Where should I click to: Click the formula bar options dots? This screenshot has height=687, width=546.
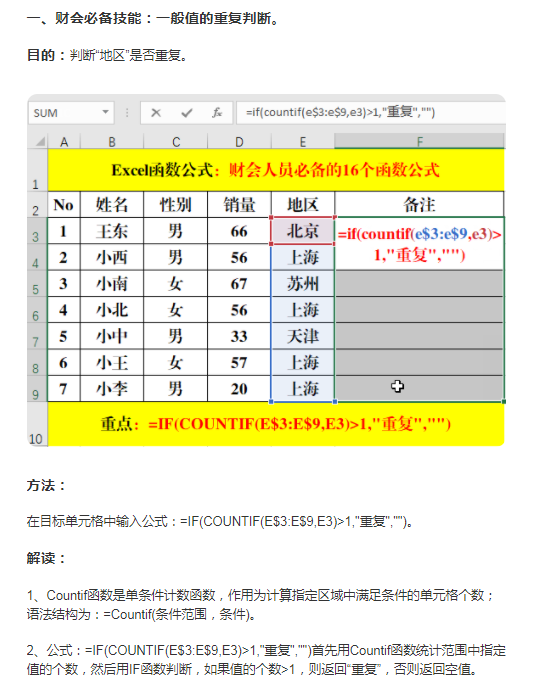click(127, 113)
